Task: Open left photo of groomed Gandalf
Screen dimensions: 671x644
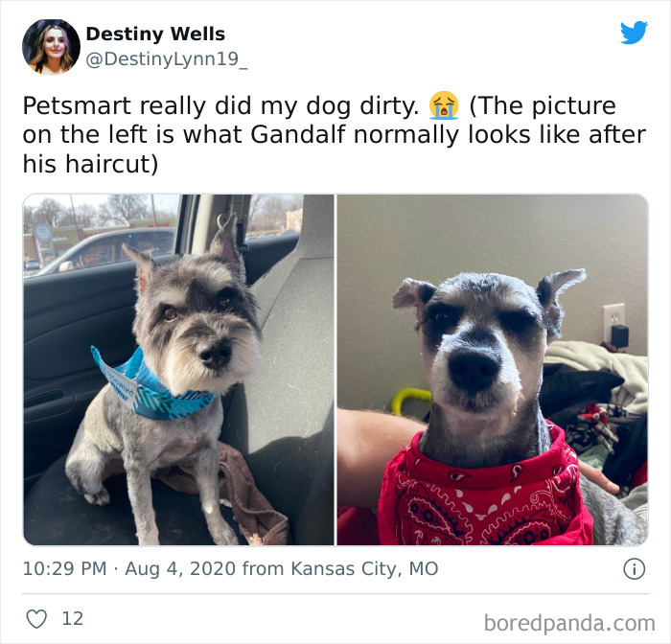Action: tap(178, 370)
